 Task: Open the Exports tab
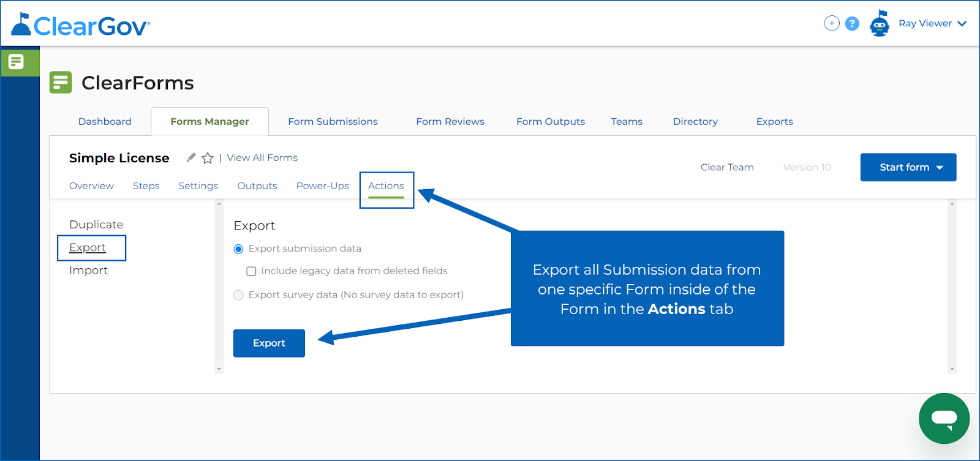tap(774, 121)
